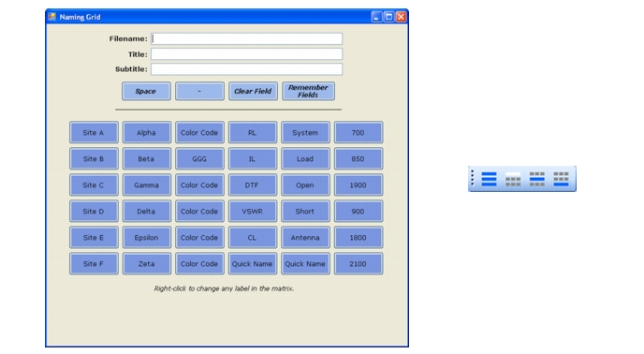Image resolution: width=644 pixels, height=354 pixels.
Task: Select the Beta button
Action: point(147,158)
